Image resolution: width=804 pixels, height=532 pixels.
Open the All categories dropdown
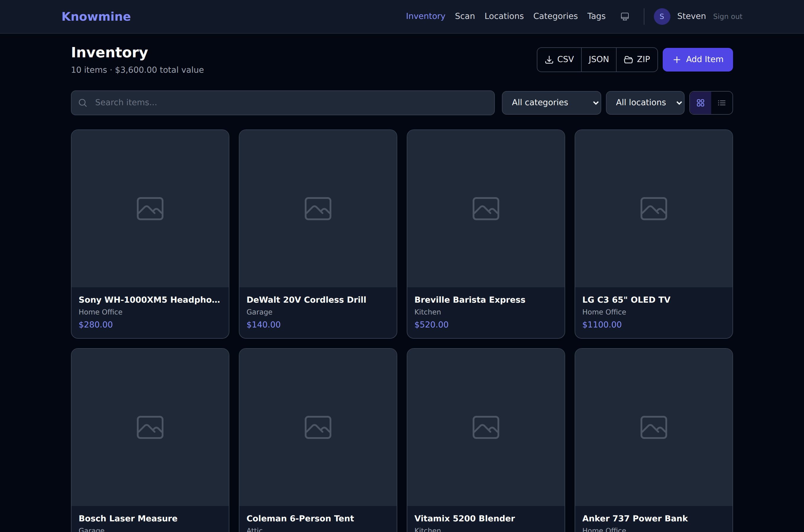point(551,103)
